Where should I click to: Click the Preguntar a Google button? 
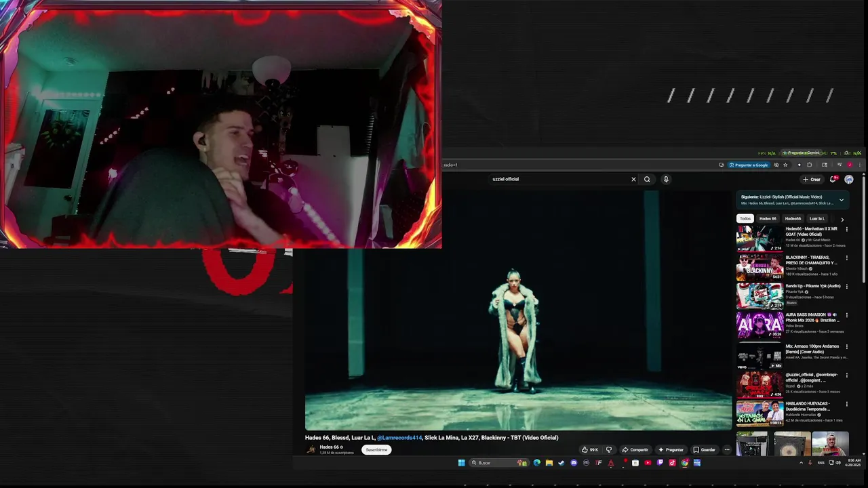(x=749, y=165)
